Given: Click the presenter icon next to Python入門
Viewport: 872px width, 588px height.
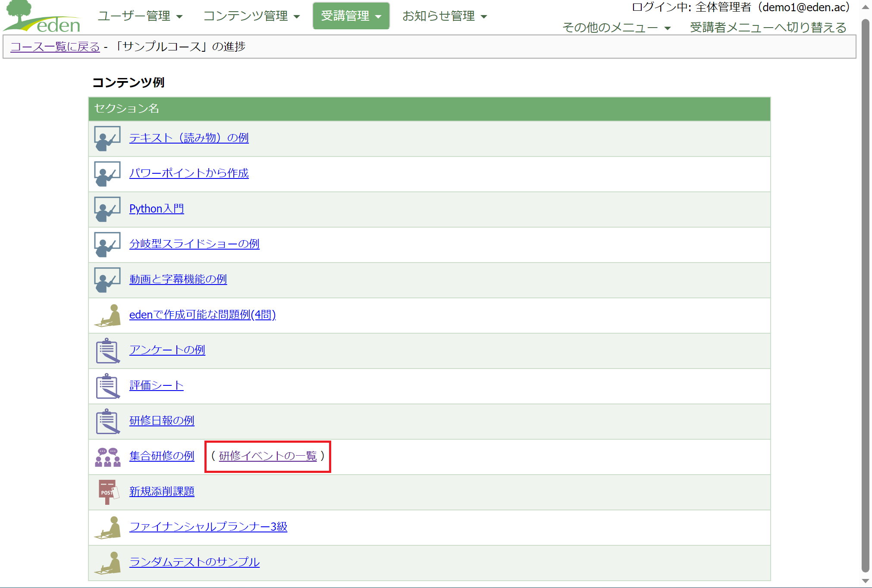Looking at the screenshot, I should point(107,209).
